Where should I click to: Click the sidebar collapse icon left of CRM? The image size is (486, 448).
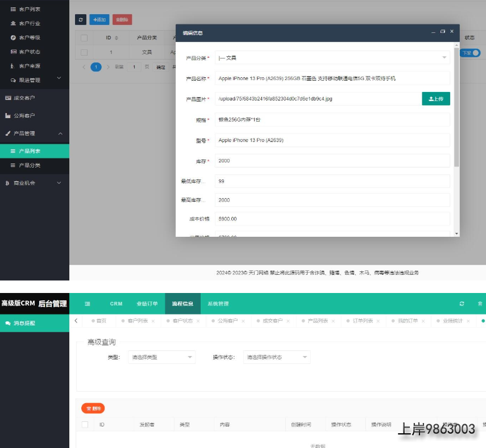(x=88, y=304)
